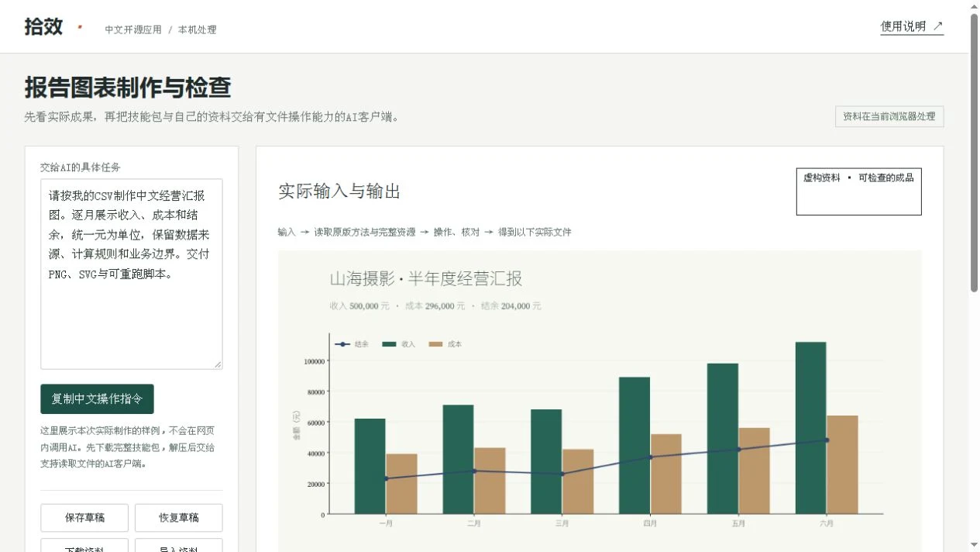Click the chart title 山海摄影 · 半年度经营汇报

click(426, 279)
